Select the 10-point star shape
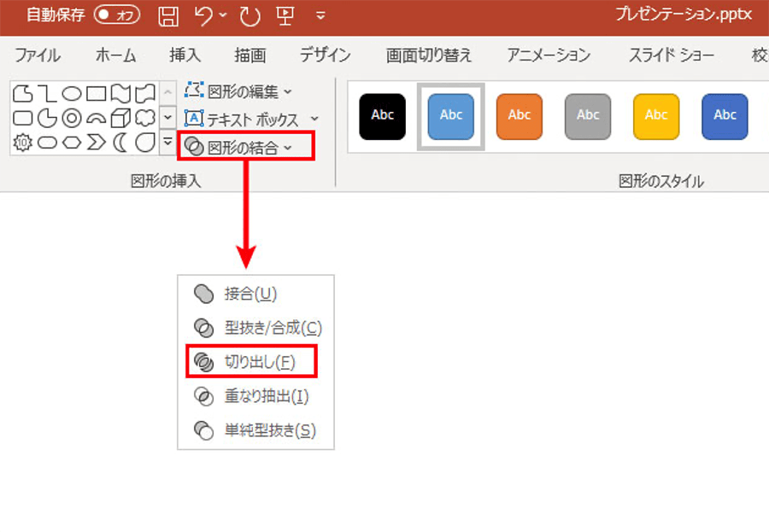Screen dimensions: 769x532 click(x=22, y=143)
